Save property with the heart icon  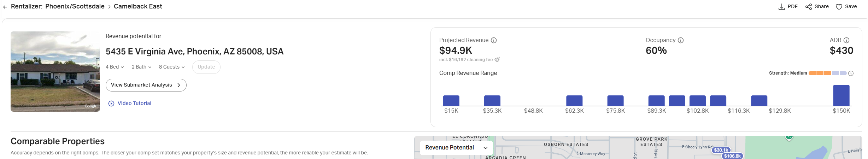[x=839, y=7]
